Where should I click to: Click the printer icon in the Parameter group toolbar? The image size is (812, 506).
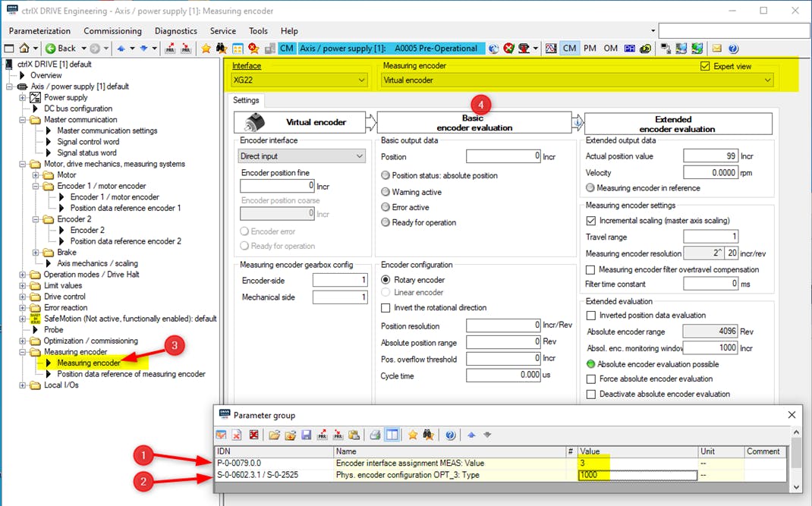pos(374,435)
